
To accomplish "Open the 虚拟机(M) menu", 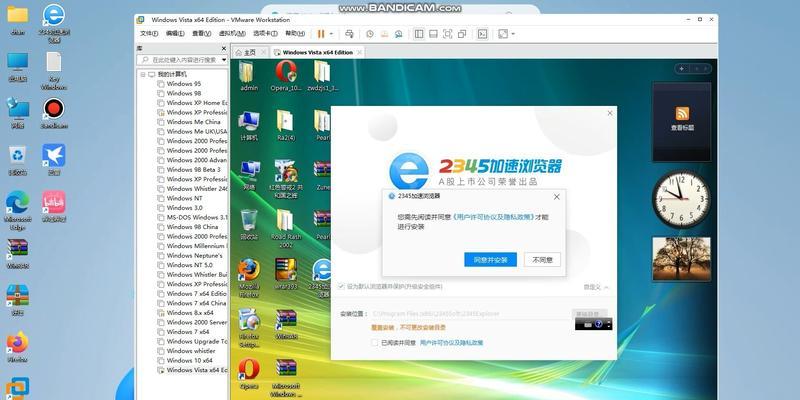I will point(232,34).
